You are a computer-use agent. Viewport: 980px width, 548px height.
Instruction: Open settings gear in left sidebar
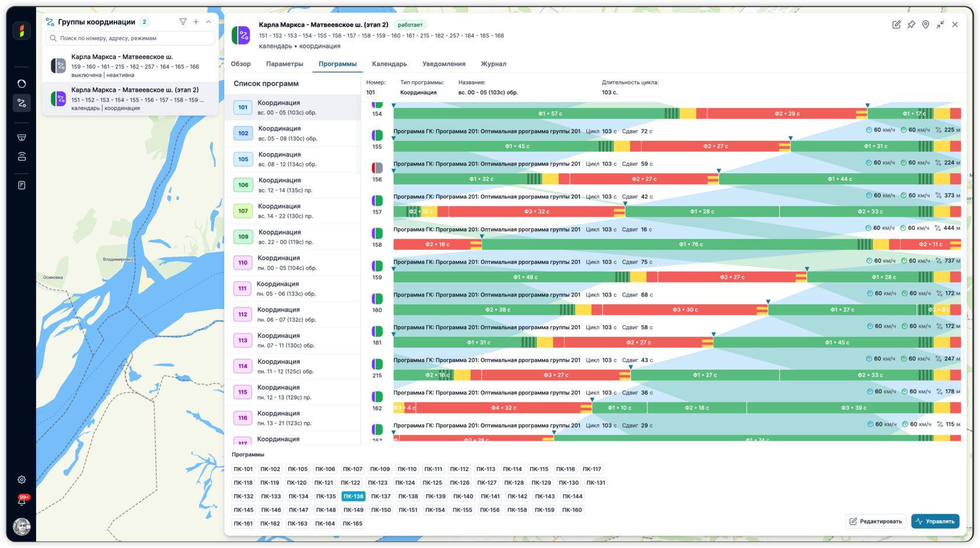[22, 480]
